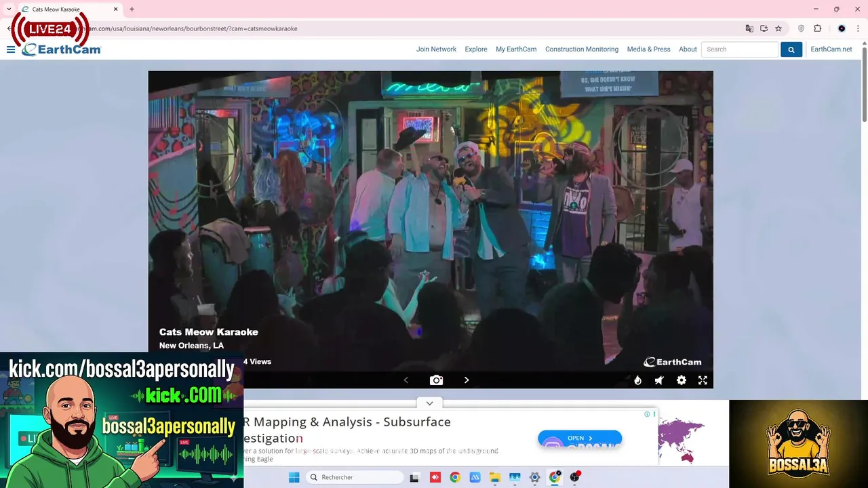This screenshot has height=488, width=868.
Task: Enter fullscreen video mode
Action: click(x=703, y=380)
